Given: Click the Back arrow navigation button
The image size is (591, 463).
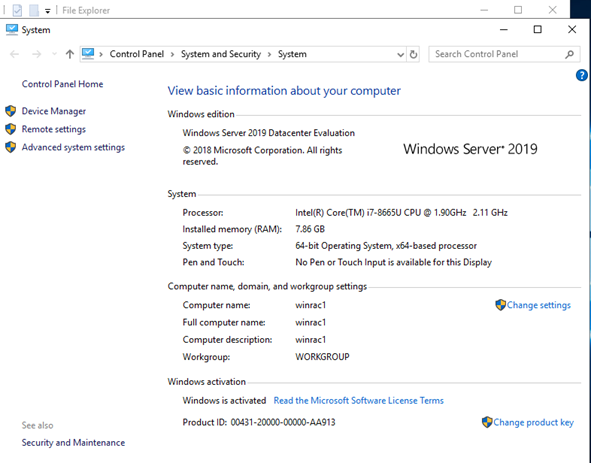Looking at the screenshot, I should pyautogui.click(x=14, y=54).
